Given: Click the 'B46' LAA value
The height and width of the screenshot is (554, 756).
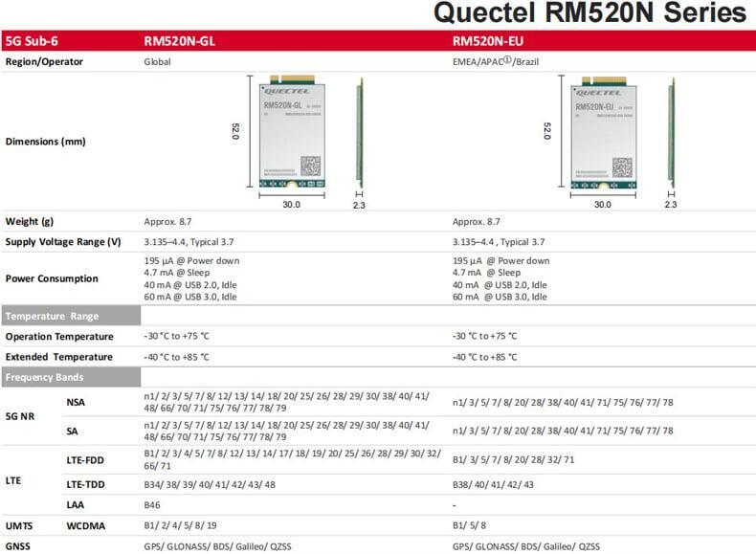Looking at the screenshot, I should pyautogui.click(x=152, y=505).
